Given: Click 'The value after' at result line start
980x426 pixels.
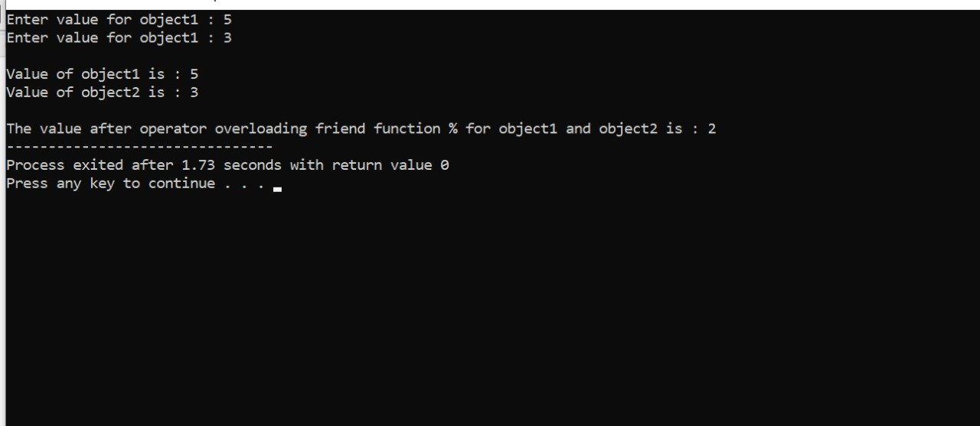Looking at the screenshot, I should tap(68, 128).
